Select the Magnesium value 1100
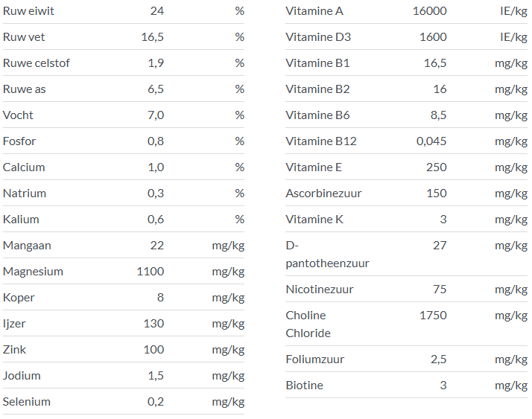532x419 pixels. pos(151,272)
